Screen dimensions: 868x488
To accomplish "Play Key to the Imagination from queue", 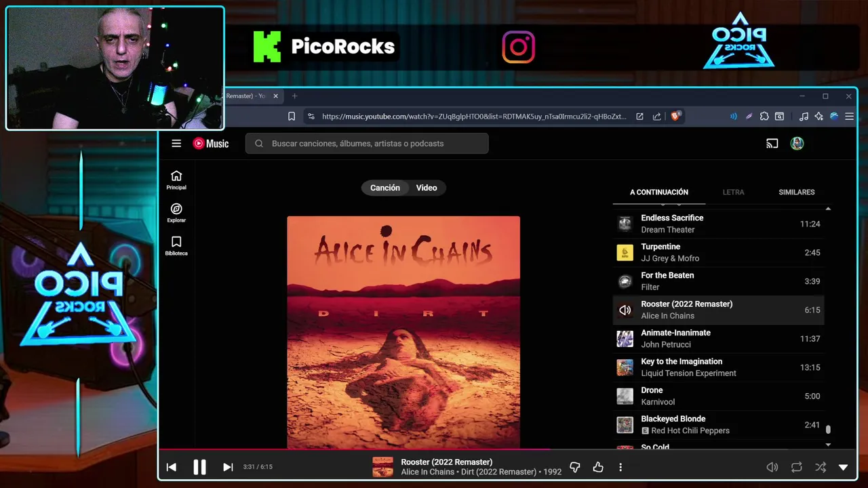I will point(718,367).
